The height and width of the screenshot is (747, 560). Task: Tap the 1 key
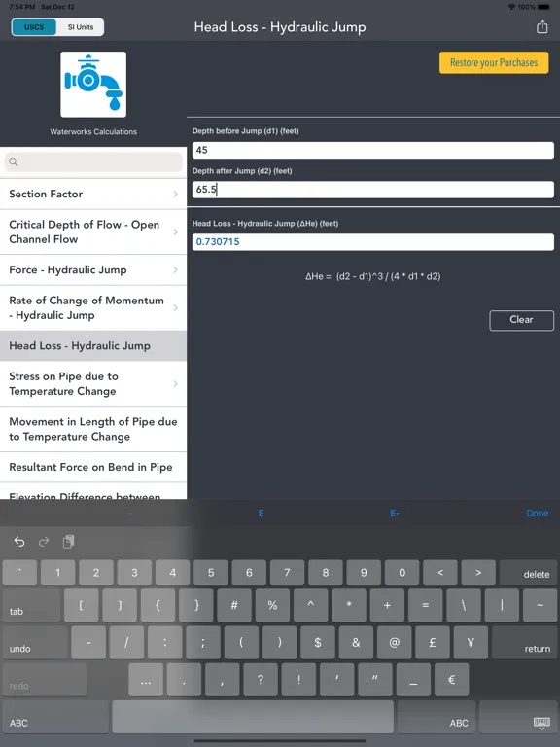point(58,573)
